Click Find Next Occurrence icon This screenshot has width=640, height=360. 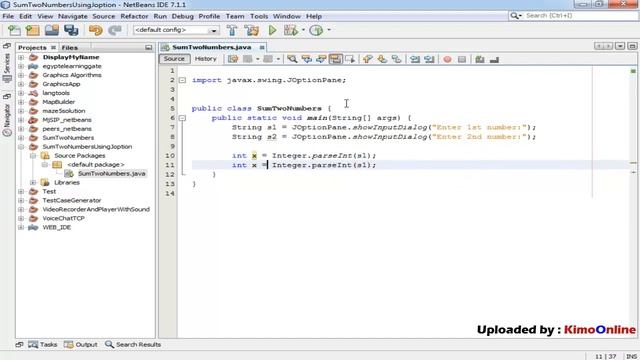321,59
